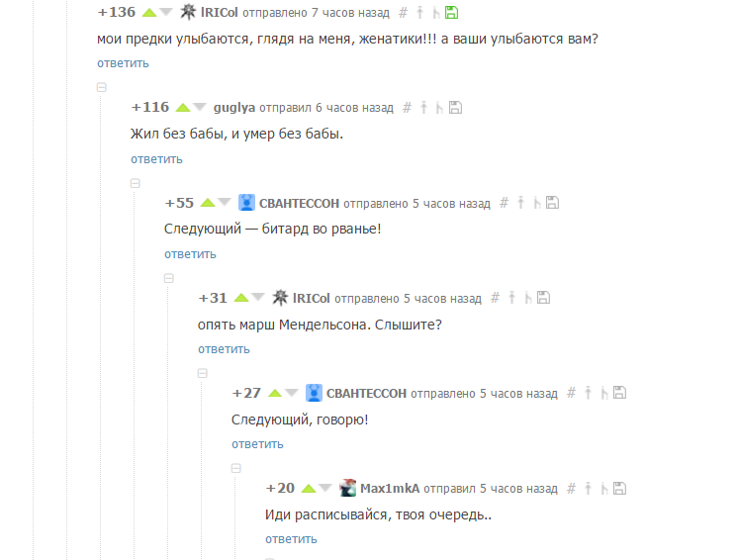
Task: Collapse thread below the +31 IRICol comment
Action: tap(203, 373)
